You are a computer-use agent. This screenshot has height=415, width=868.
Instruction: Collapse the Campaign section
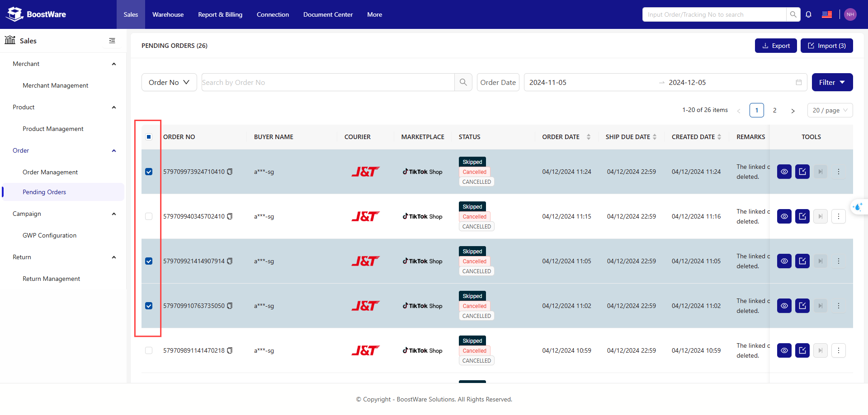click(x=114, y=214)
